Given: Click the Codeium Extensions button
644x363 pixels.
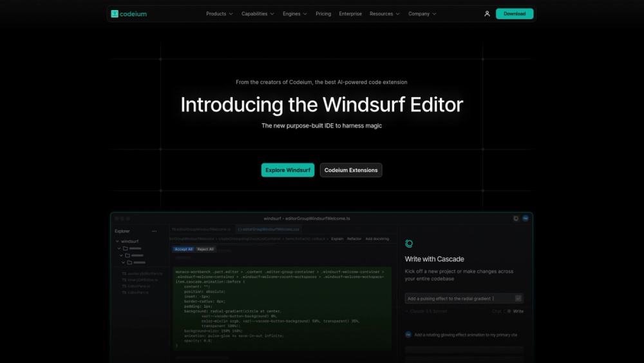Looking at the screenshot, I should pyautogui.click(x=351, y=170).
